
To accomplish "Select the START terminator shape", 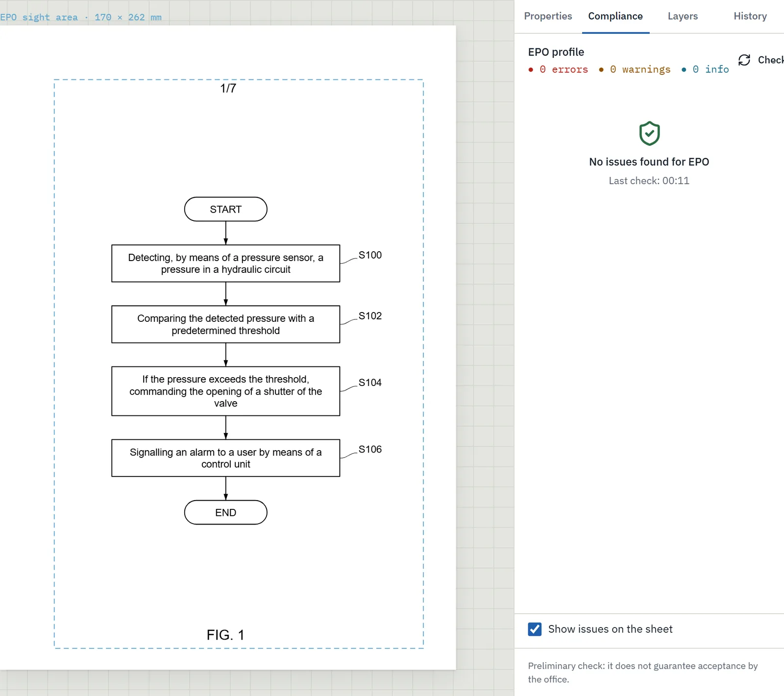I will tap(226, 209).
